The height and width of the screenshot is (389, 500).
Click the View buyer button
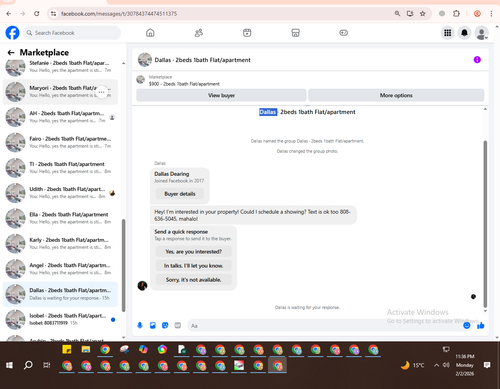[221, 95]
